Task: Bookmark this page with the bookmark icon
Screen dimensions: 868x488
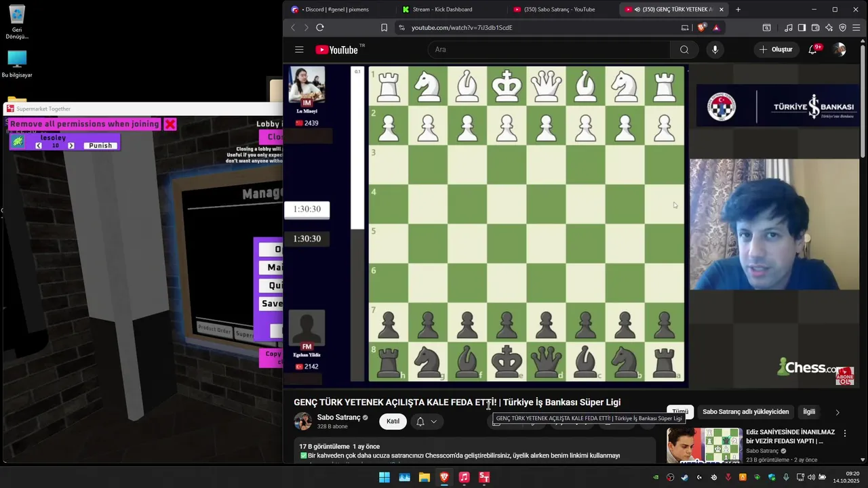Action: tap(384, 28)
